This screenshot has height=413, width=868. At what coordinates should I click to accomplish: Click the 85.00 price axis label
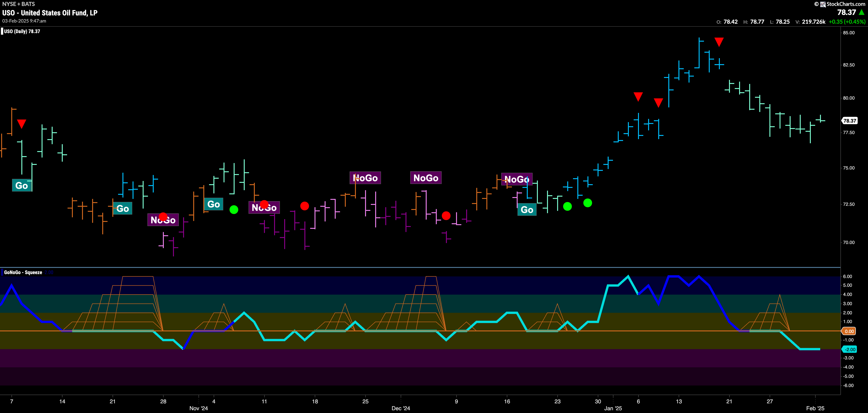[x=849, y=33]
